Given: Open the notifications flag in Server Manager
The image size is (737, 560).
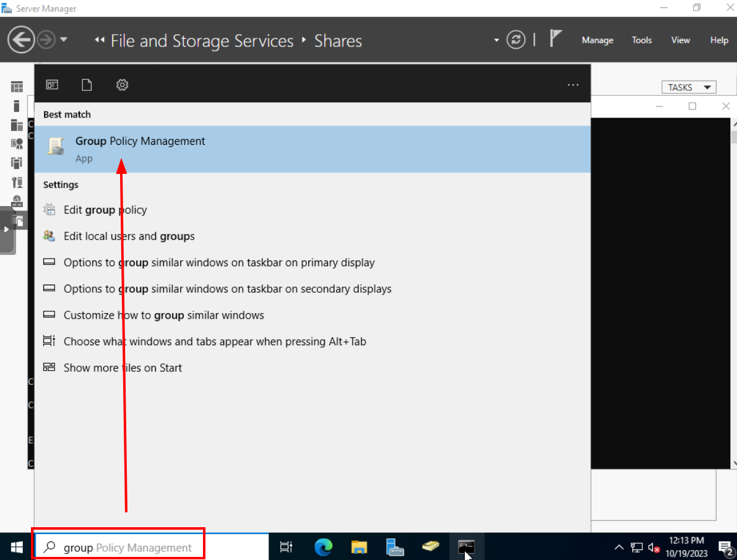Looking at the screenshot, I should coord(556,40).
